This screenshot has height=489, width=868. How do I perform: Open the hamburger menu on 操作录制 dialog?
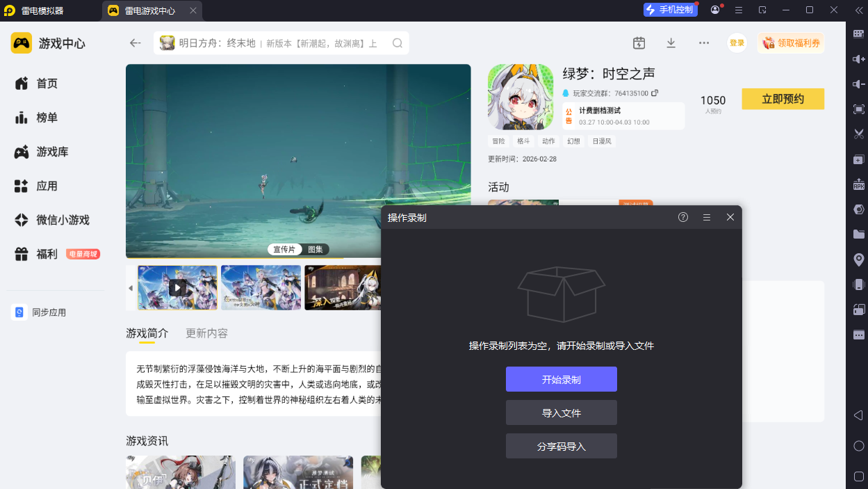(x=706, y=217)
